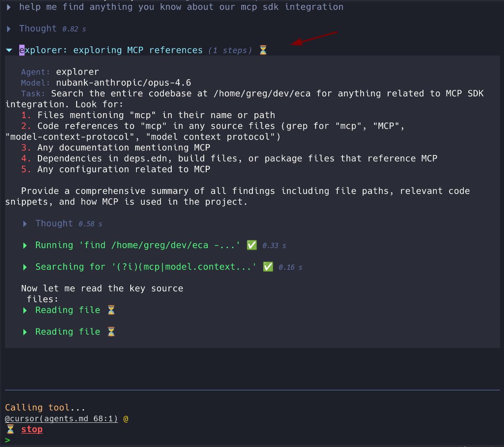This screenshot has width=504, height=447.
Task: Click the hourglass icon left of stop
Action: tap(10, 429)
